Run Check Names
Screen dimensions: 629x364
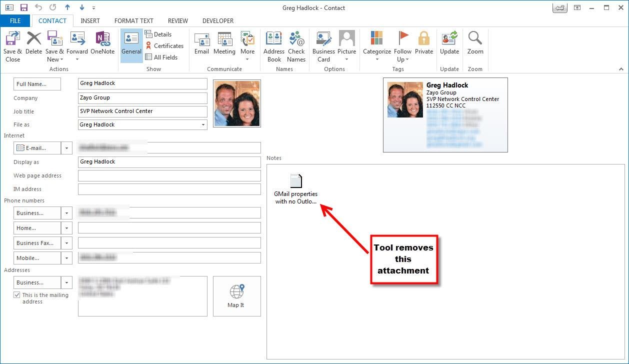[296, 46]
